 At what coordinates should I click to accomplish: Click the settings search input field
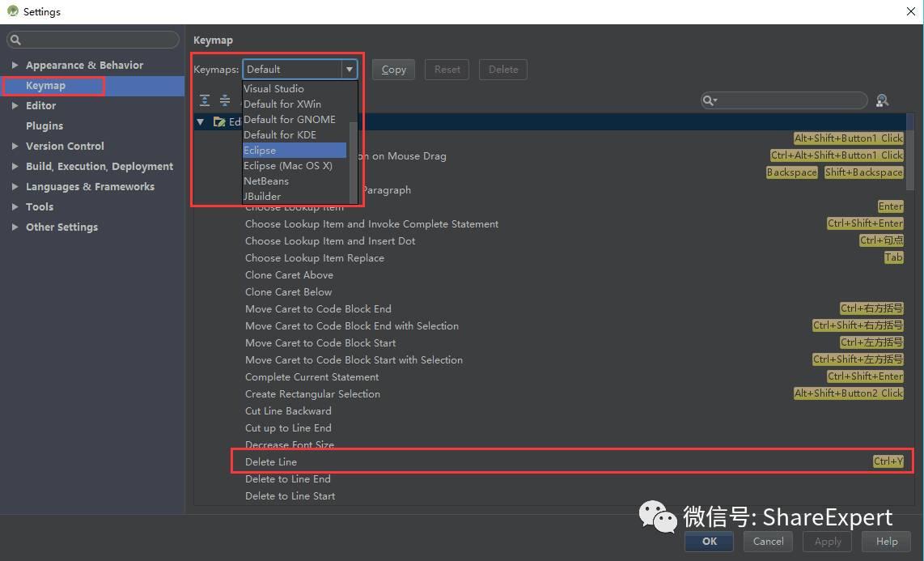[x=93, y=40]
